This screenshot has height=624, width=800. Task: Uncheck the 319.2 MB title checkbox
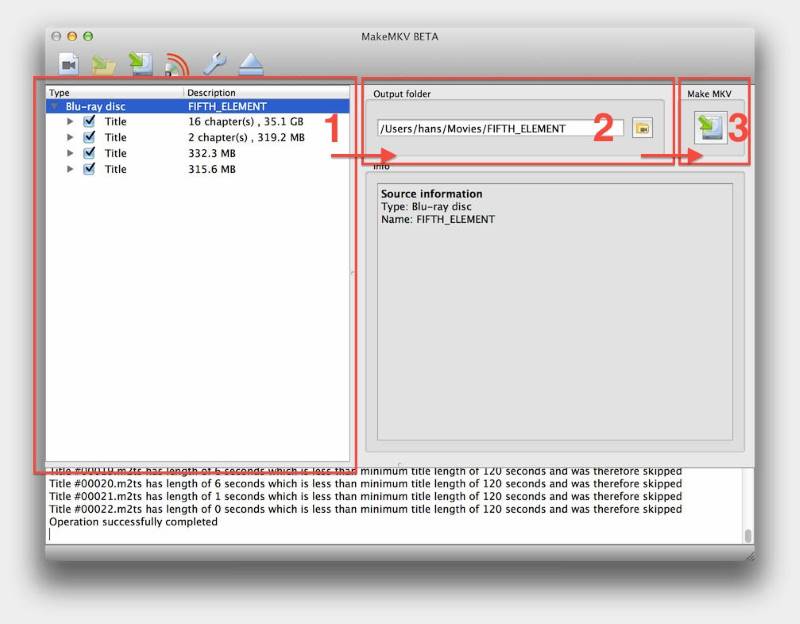click(89, 137)
